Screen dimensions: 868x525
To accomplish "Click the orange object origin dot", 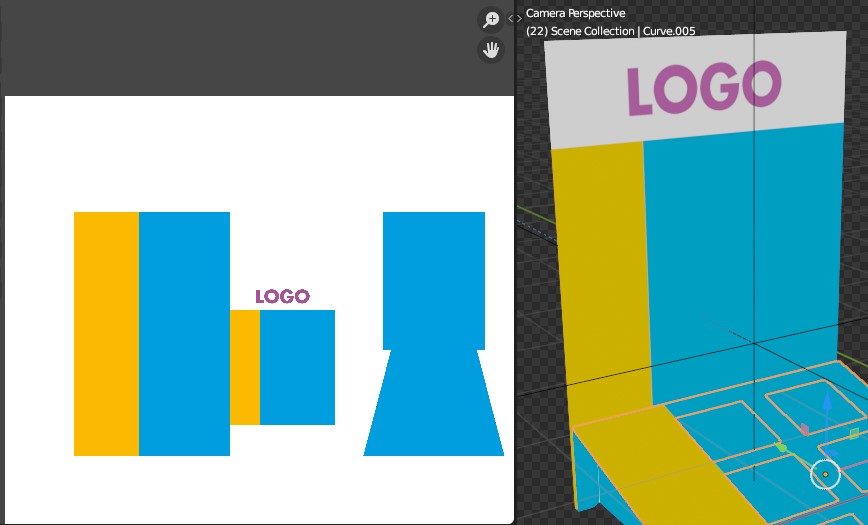I will tap(825, 475).
